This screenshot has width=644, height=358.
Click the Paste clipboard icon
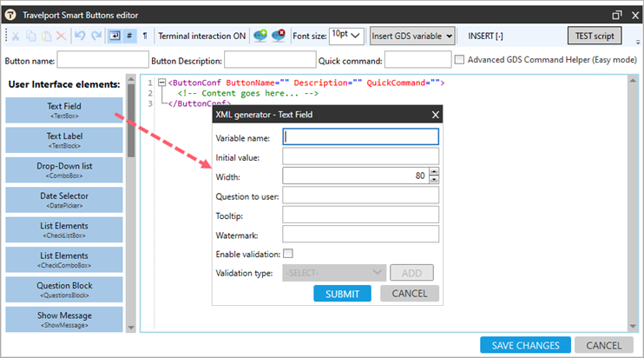(x=45, y=36)
